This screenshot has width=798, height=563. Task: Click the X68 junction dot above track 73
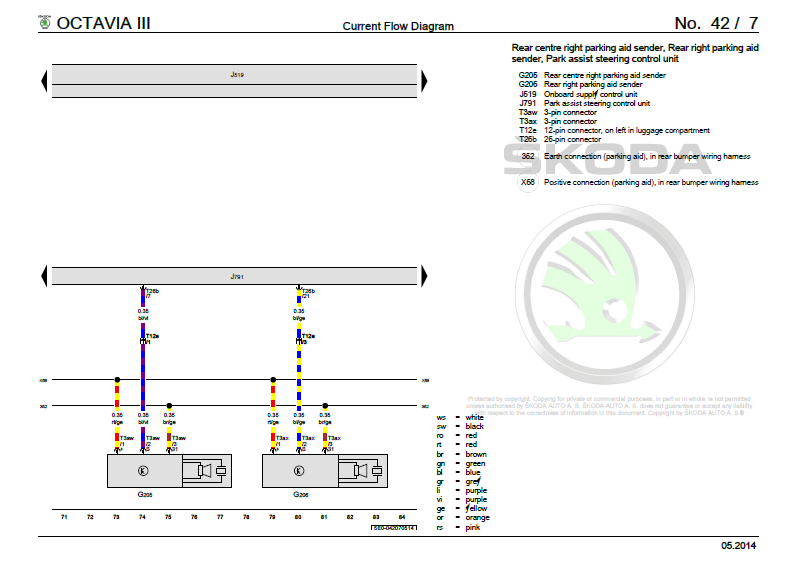[117, 380]
